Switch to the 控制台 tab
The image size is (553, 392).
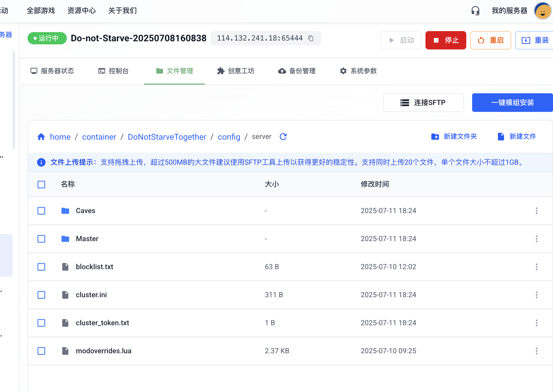tap(114, 71)
